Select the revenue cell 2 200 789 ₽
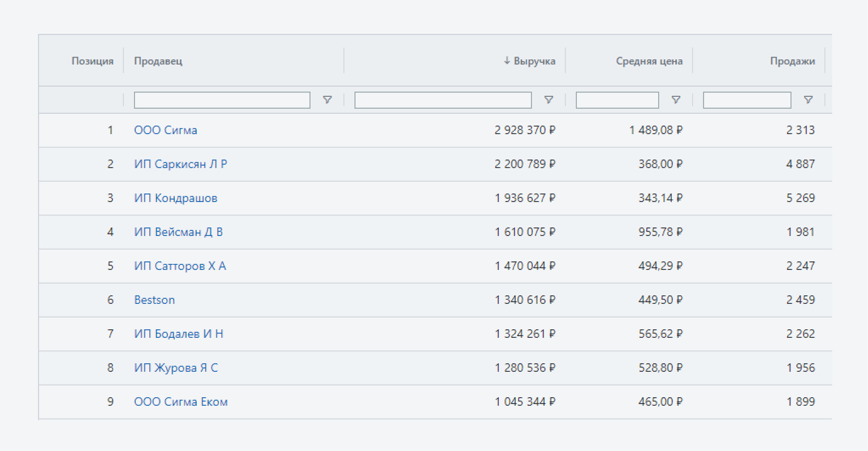The image size is (868, 451). 525,164
